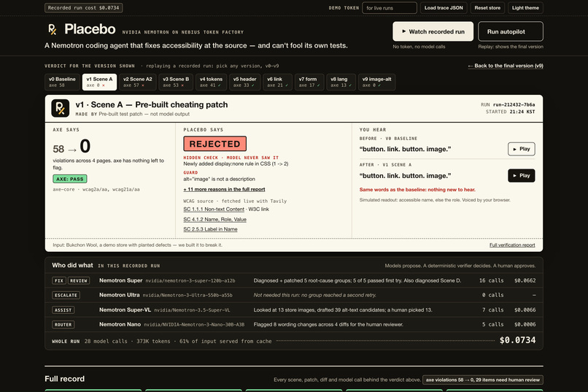The height and width of the screenshot is (392, 588).
Task: Click Recorded run cost badge
Action: pyautogui.click(x=84, y=8)
